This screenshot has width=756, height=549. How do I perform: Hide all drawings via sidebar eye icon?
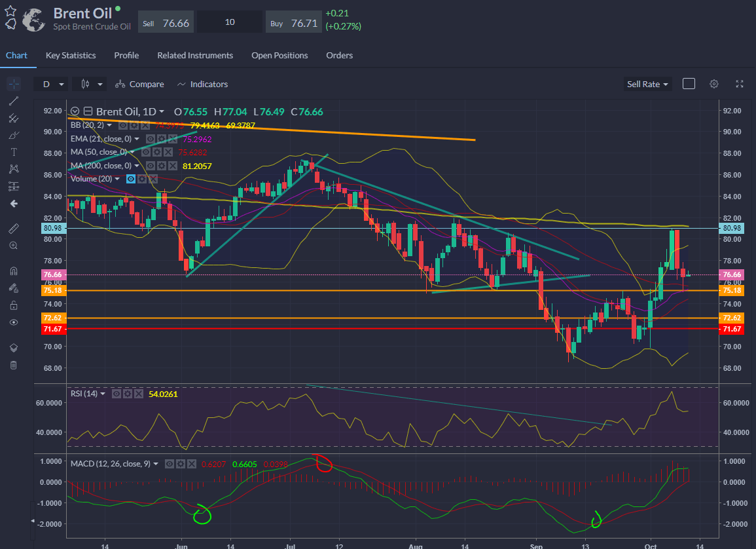(13, 322)
